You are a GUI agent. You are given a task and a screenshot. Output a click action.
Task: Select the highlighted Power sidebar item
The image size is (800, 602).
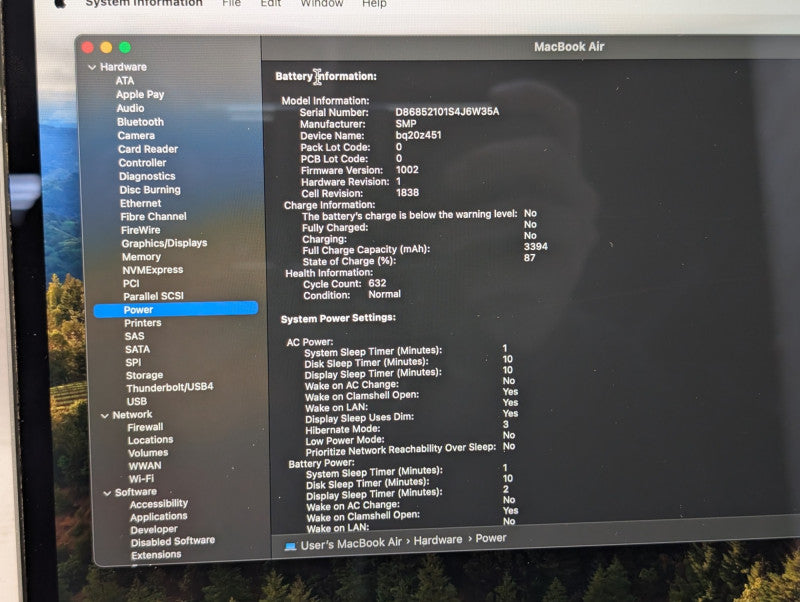[x=176, y=309]
